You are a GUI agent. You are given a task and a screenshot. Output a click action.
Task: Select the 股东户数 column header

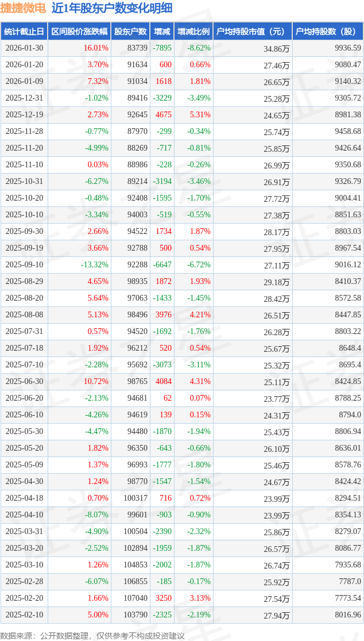pyautogui.click(x=130, y=32)
